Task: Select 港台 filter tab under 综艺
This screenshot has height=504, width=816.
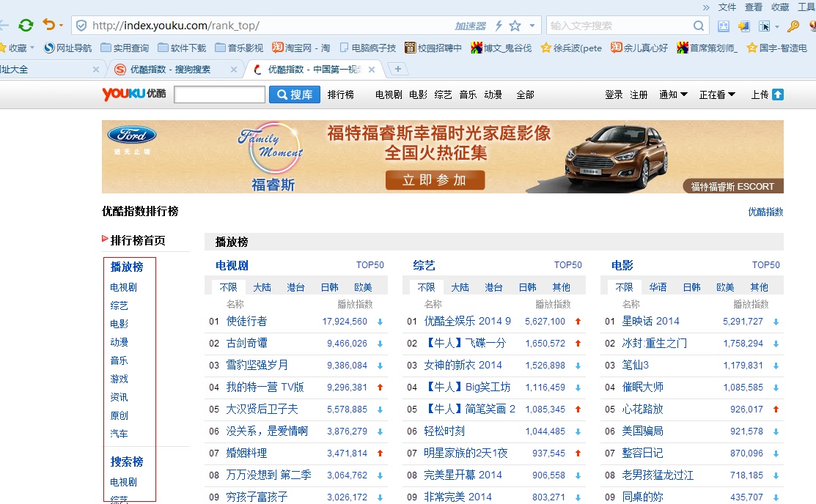Action: (493, 287)
